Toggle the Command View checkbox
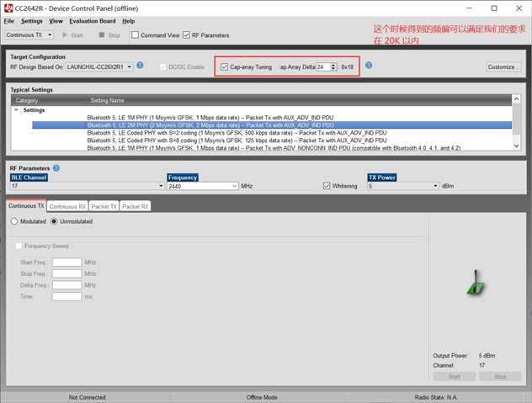 [135, 35]
